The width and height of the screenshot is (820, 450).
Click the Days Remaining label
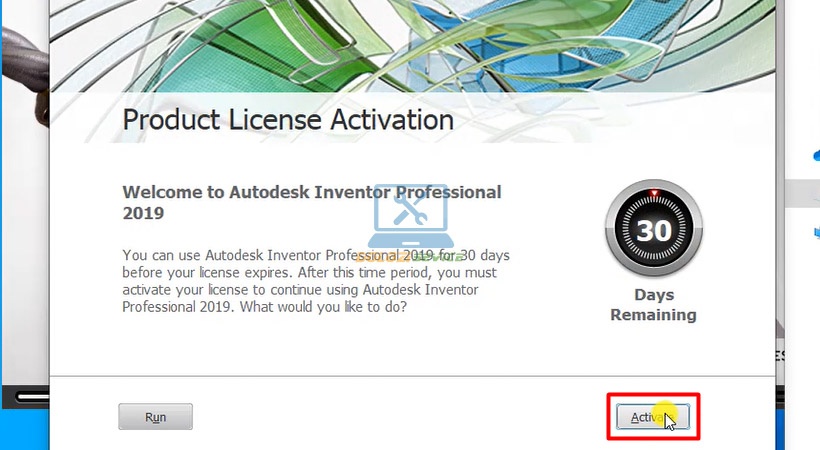click(x=654, y=305)
